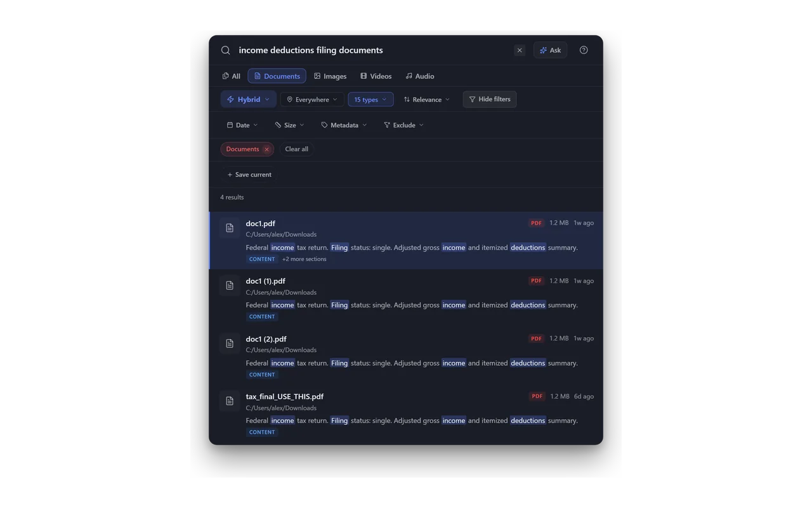Viewport: 812px width, 508px height.
Task: Open the doc1.pdf result
Action: 406,241
